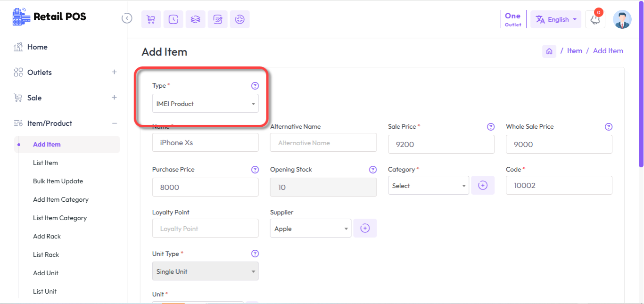Open the Supplier dropdown showing Apple
The height and width of the screenshot is (304, 644).
click(x=310, y=229)
